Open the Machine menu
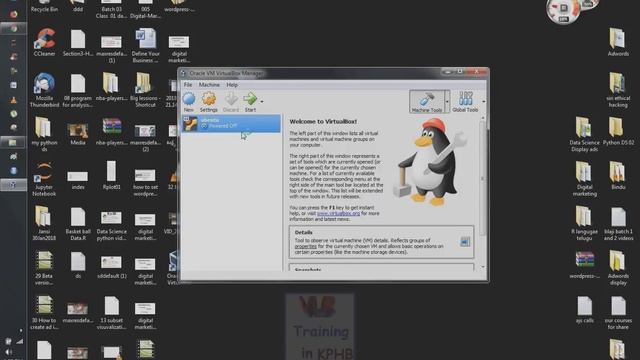 point(209,85)
